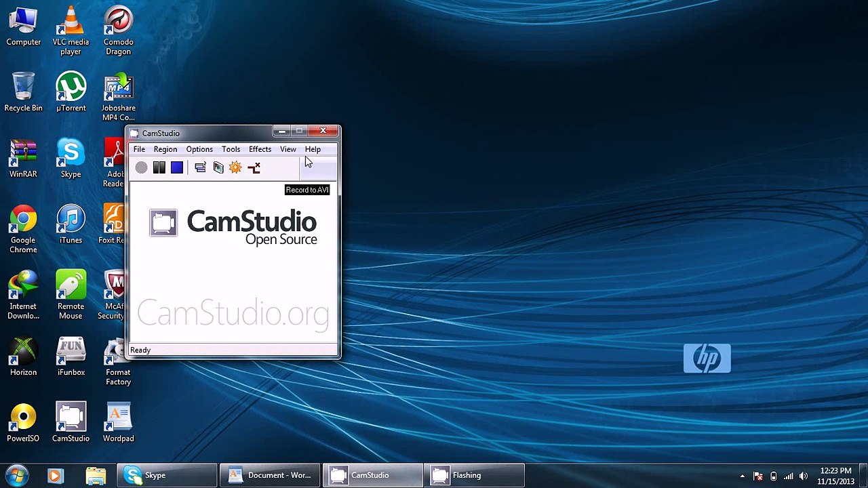Image resolution: width=868 pixels, height=488 pixels.
Task: Select the WinRAR desktop icon
Action: 24,159
